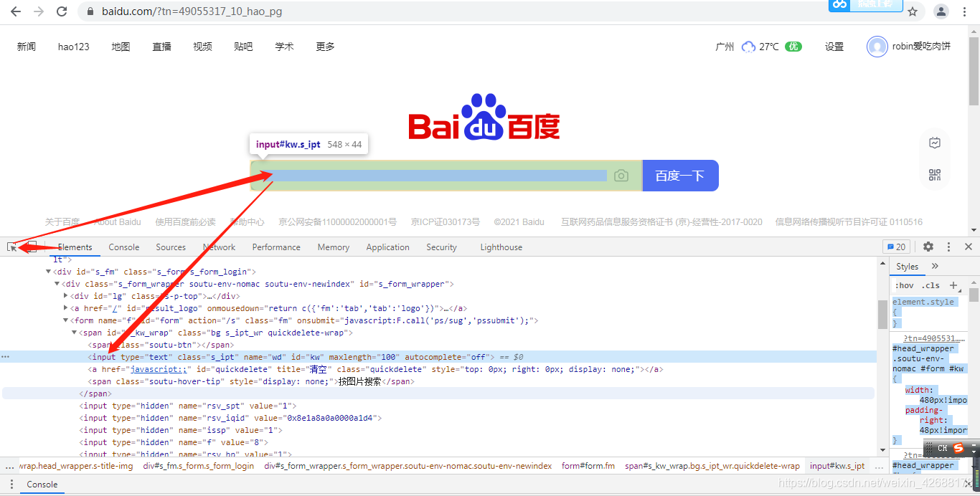Open the 贴吧 link

243,47
